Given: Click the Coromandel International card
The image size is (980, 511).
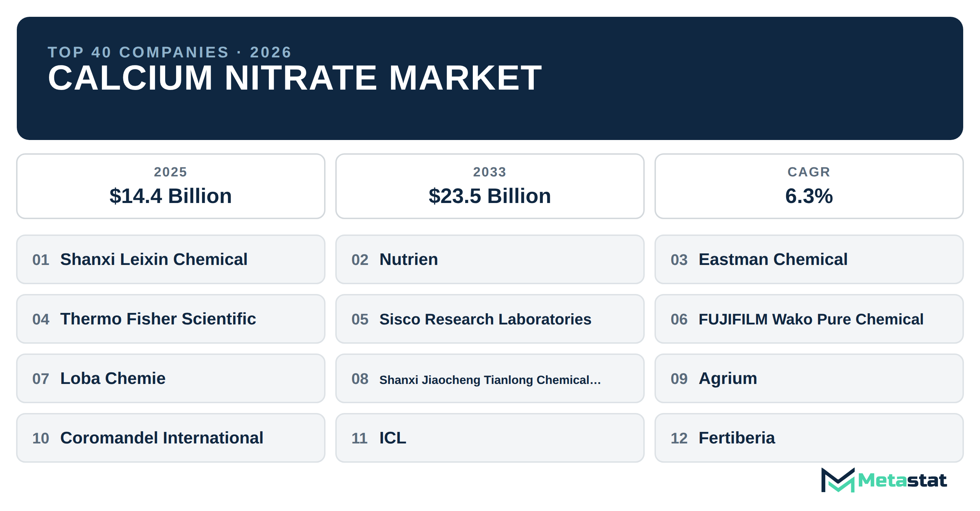Looking at the screenshot, I should tap(170, 438).
